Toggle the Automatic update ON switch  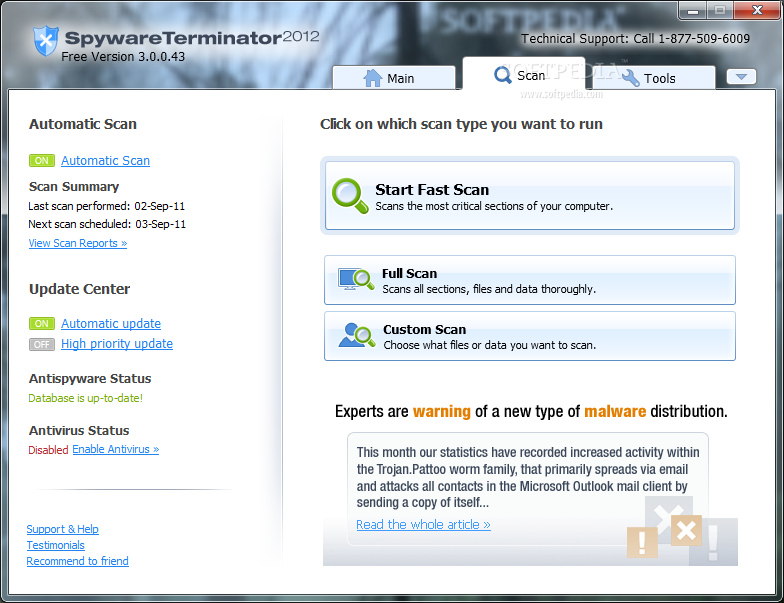(42, 324)
